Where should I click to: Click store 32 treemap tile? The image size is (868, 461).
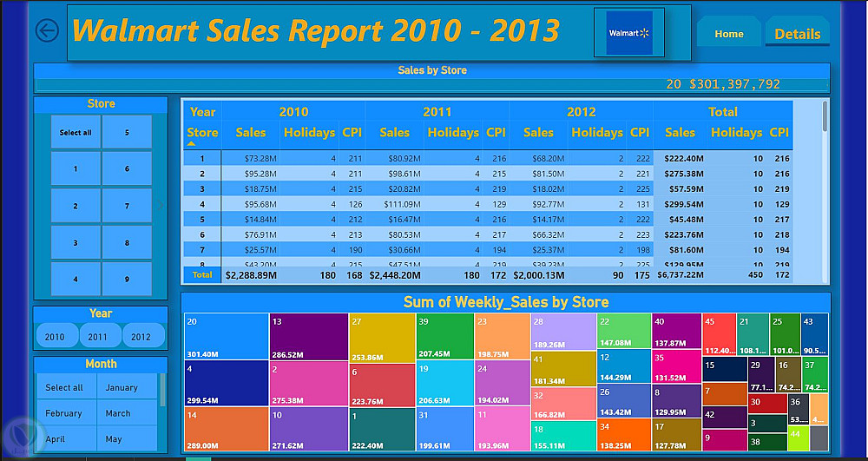tap(563, 404)
